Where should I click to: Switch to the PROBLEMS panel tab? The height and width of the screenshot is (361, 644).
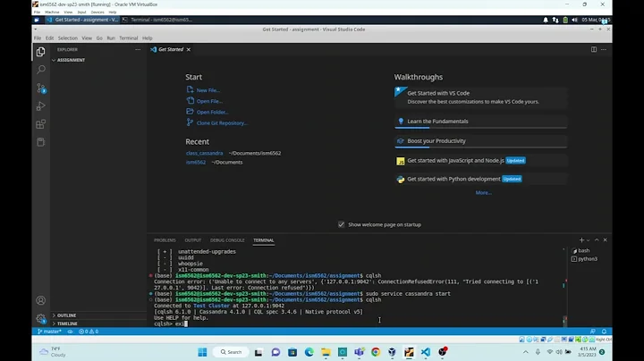[165, 240]
